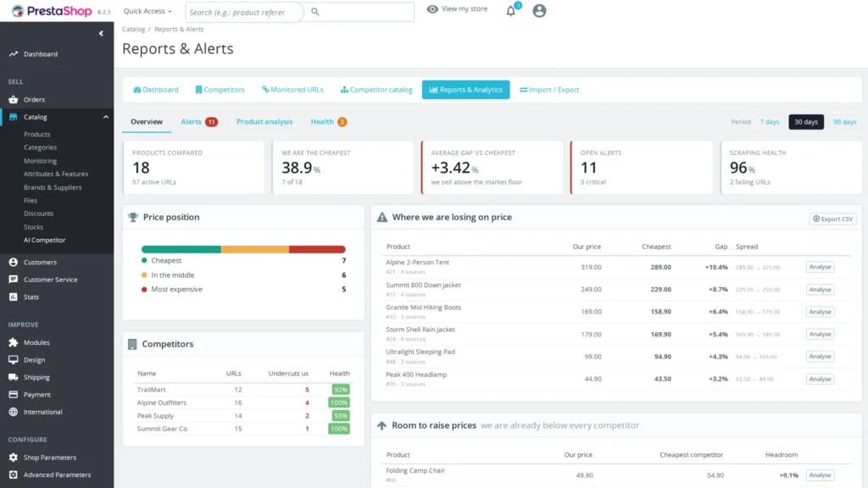This screenshot has width=868, height=488.
Task: Click the Advanced Parameters gear icon
Action: coord(14,474)
